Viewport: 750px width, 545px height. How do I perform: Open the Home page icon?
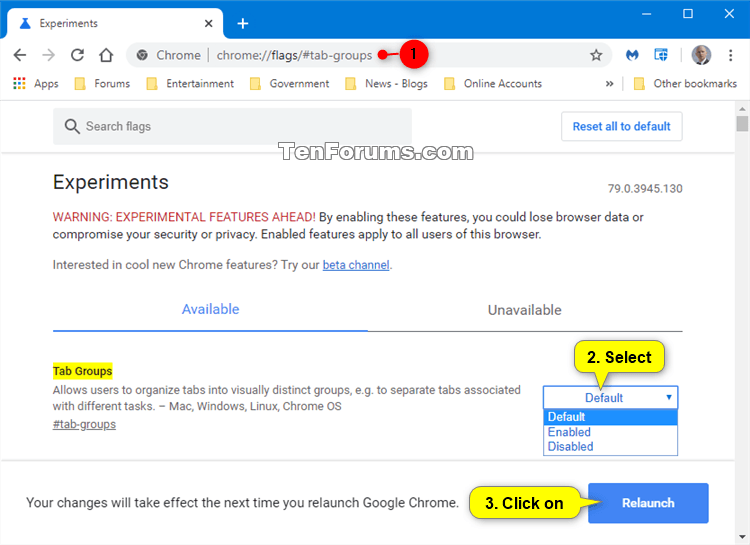106,55
